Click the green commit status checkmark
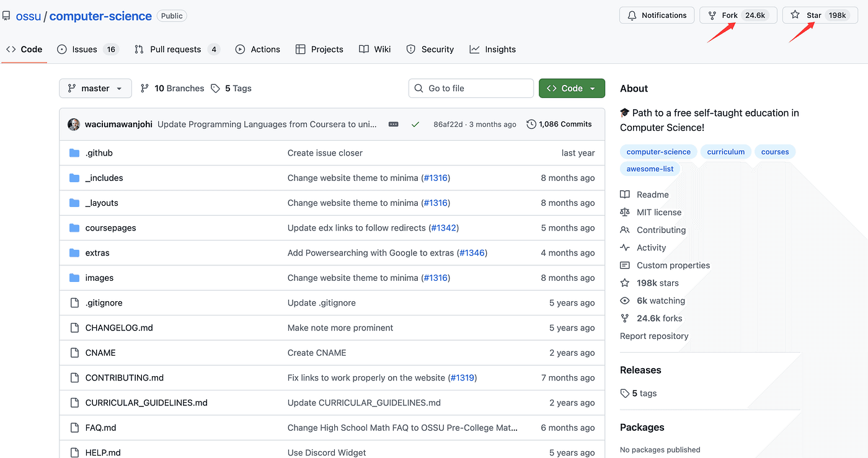Screen dimensions: 868x458 coord(415,124)
